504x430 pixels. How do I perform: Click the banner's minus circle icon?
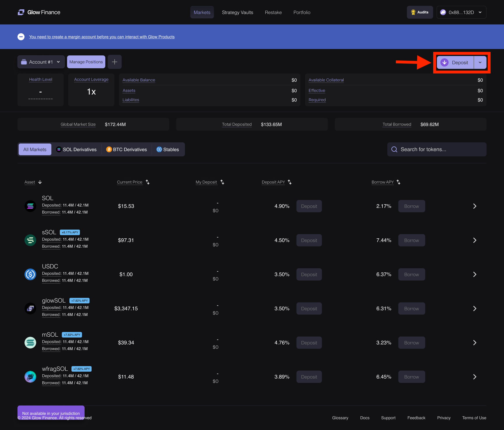21,37
